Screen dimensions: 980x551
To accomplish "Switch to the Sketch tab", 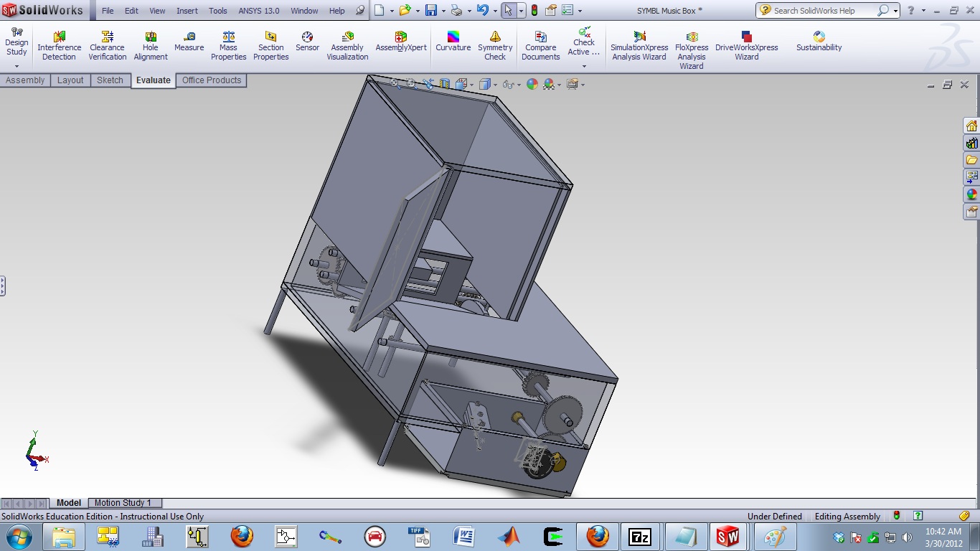I will (110, 80).
